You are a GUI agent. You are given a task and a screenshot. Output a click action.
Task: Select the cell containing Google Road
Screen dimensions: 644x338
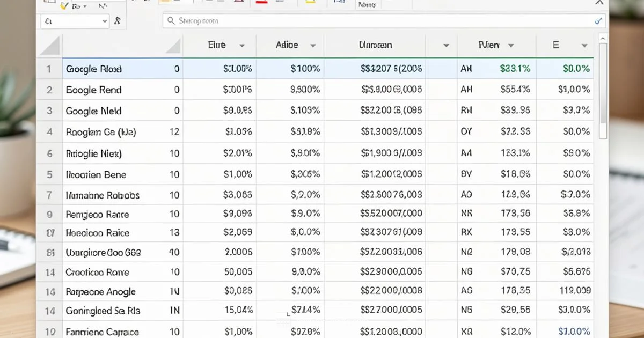coord(94,69)
